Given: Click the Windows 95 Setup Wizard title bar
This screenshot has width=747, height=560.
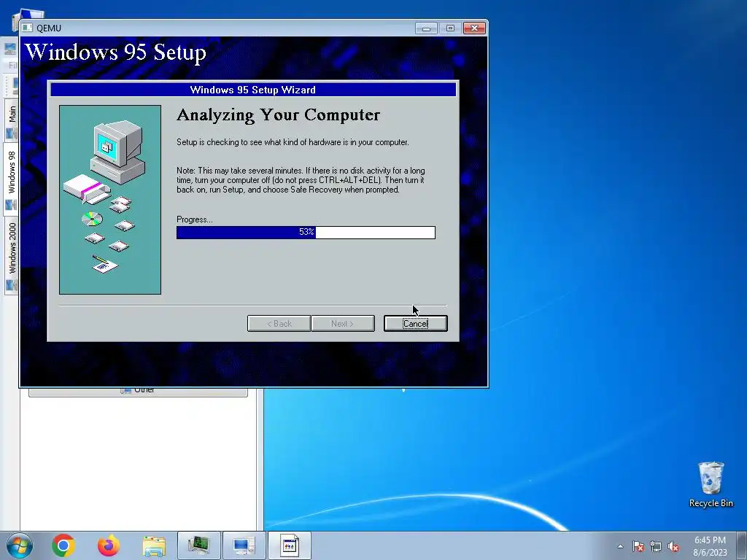Looking at the screenshot, I should (x=253, y=90).
